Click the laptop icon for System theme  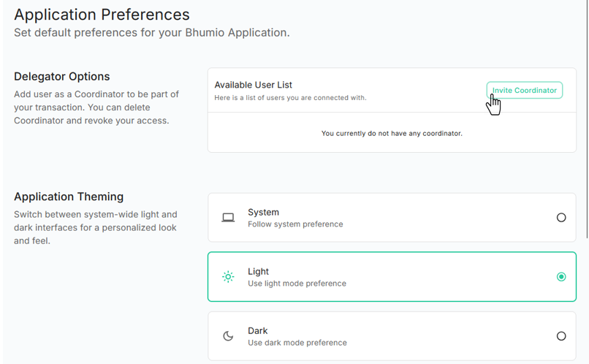click(228, 218)
